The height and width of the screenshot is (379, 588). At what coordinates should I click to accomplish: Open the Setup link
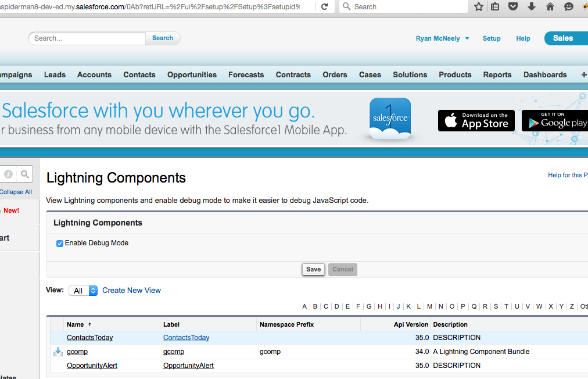point(491,38)
